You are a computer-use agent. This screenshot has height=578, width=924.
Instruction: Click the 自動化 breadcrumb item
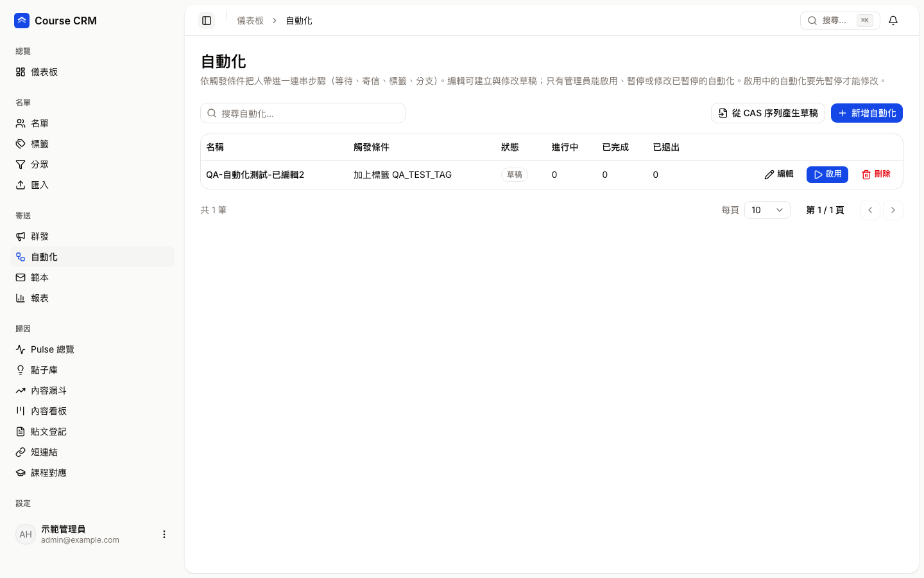(299, 21)
